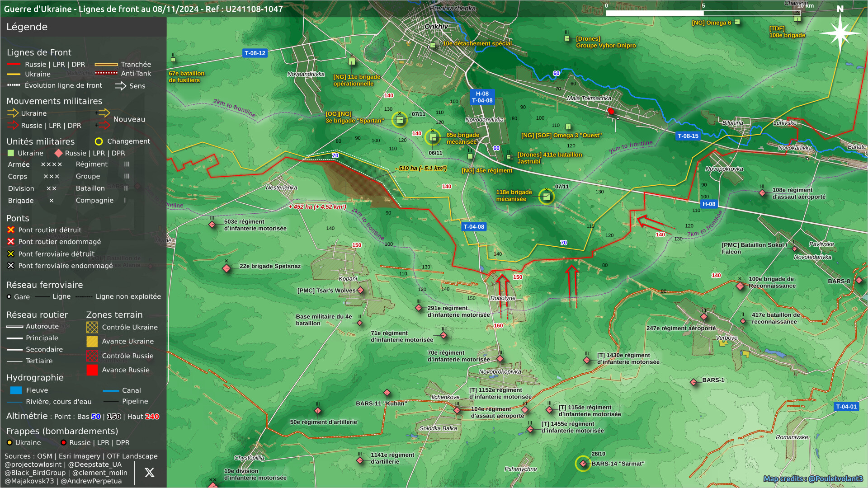Click the H-08 road label on highway
Image resolution: width=868 pixels, height=488 pixels.
[x=708, y=204]
